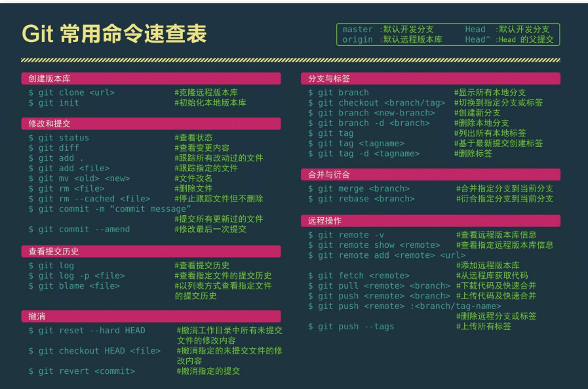Image resolution: width=588 pixels, height=389 pixels.
Task: Click the 'git blame <file>' command
Action: pyautogui.click(x=74, y=286)
